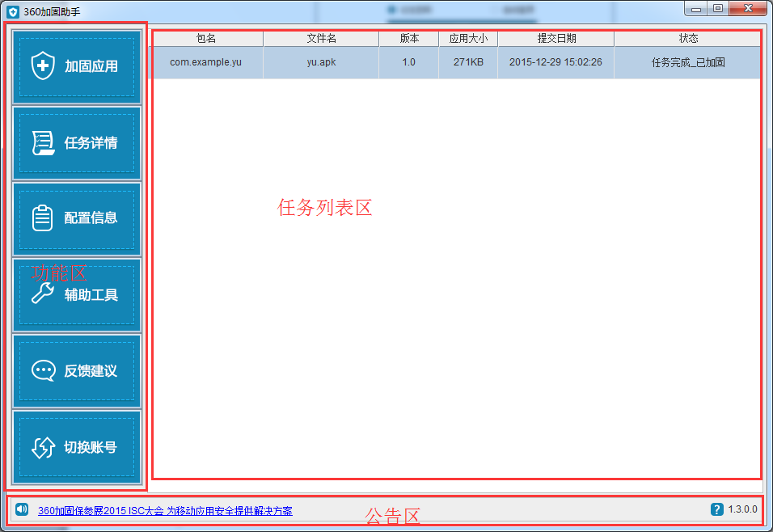Click the 2015-12-29 15:02:26 date cell
Screen dimensions: 773x532
coord(556,62)
